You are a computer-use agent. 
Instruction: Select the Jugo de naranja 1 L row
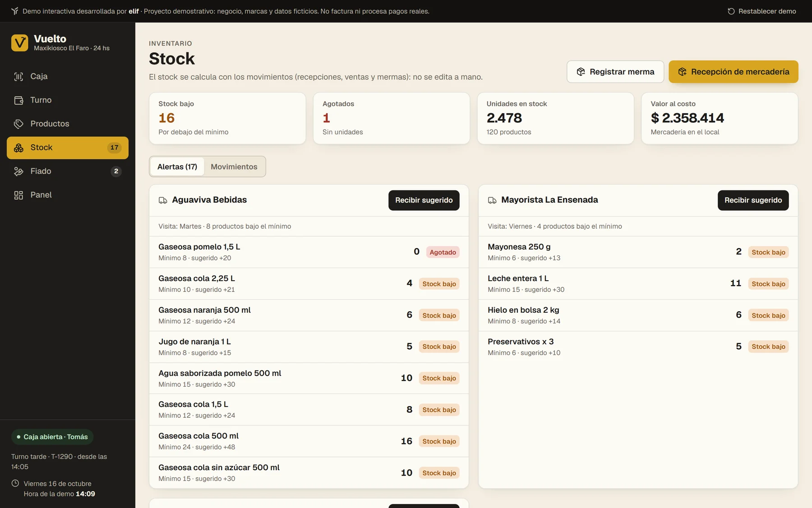(309, 347)
